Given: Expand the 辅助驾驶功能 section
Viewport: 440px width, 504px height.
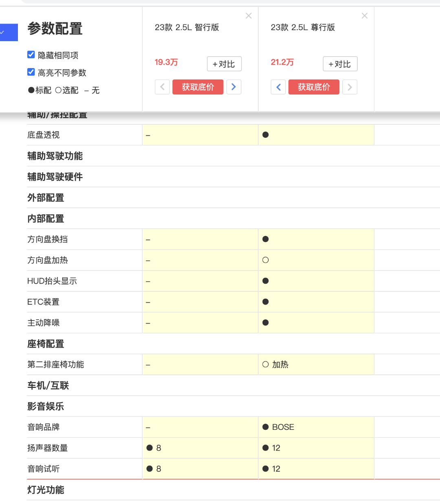Looking at the screenshot, I should pyautogui.click(x=55, y=156).
